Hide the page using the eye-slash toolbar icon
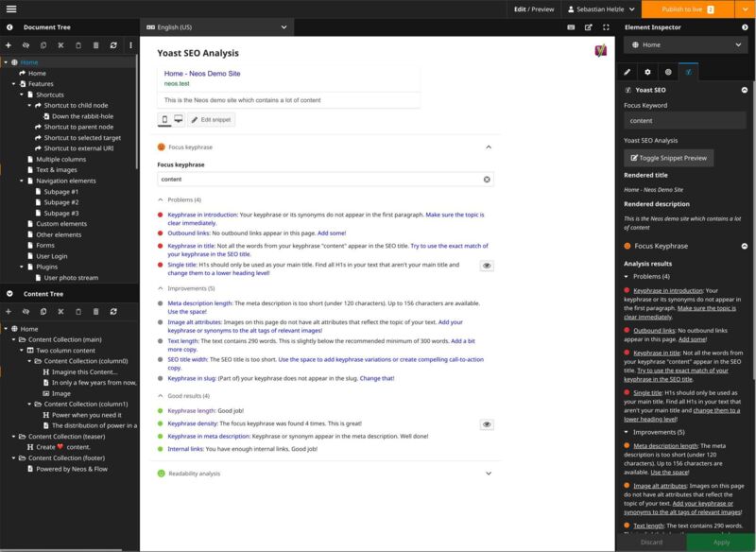This screenshot has height=552, width=756. [x=26, y=45]
